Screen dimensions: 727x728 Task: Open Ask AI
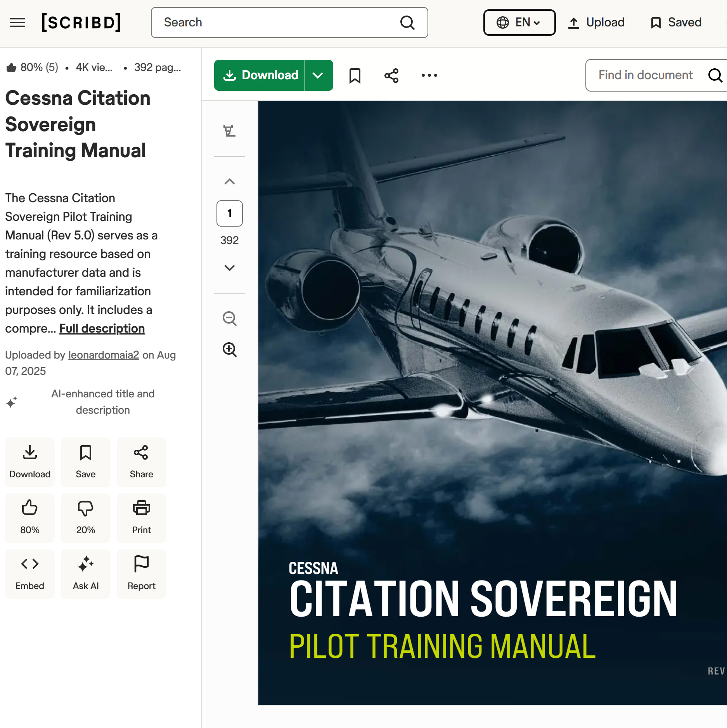coord(86,574)
